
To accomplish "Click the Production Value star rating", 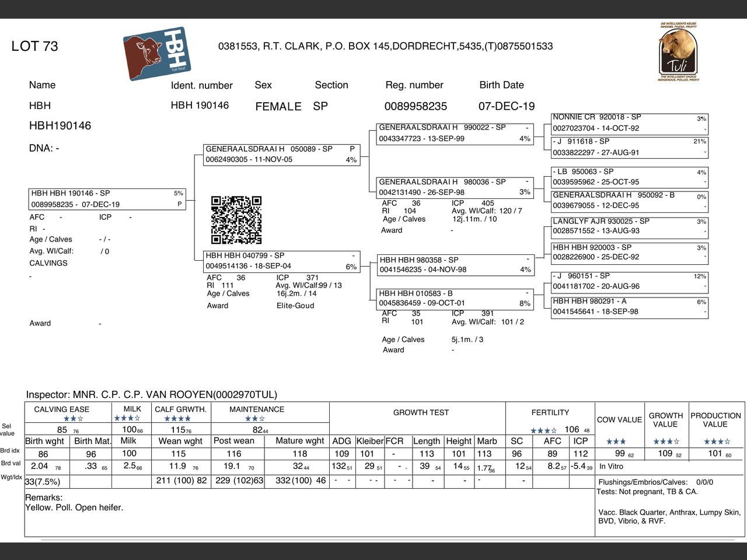I will coord(717,442).
